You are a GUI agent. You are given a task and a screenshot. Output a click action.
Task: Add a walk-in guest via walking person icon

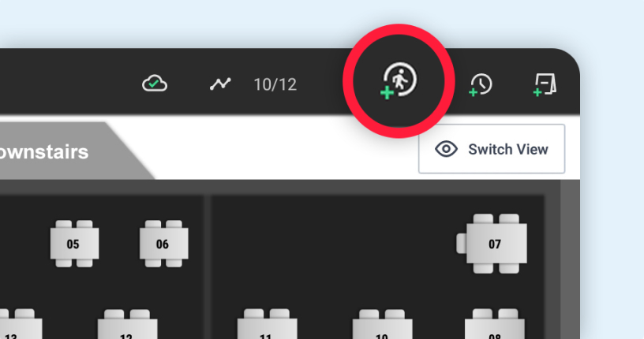[399, 81]
